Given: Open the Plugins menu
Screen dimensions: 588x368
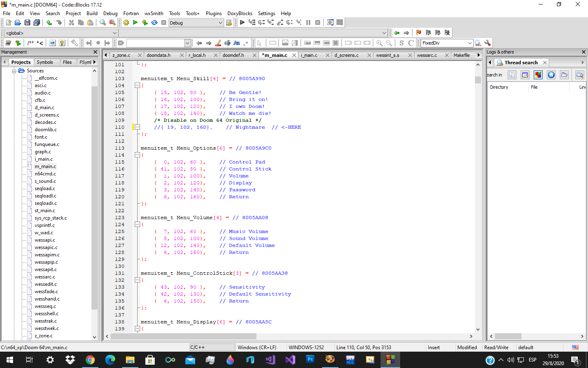Looking at the screenshot, I should click(x=214, y=13).
